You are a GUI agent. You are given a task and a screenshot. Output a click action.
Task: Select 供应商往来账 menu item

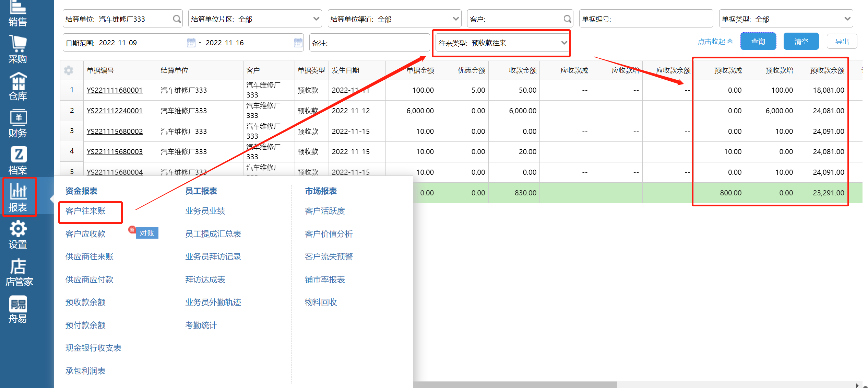(x=89, y=256)
